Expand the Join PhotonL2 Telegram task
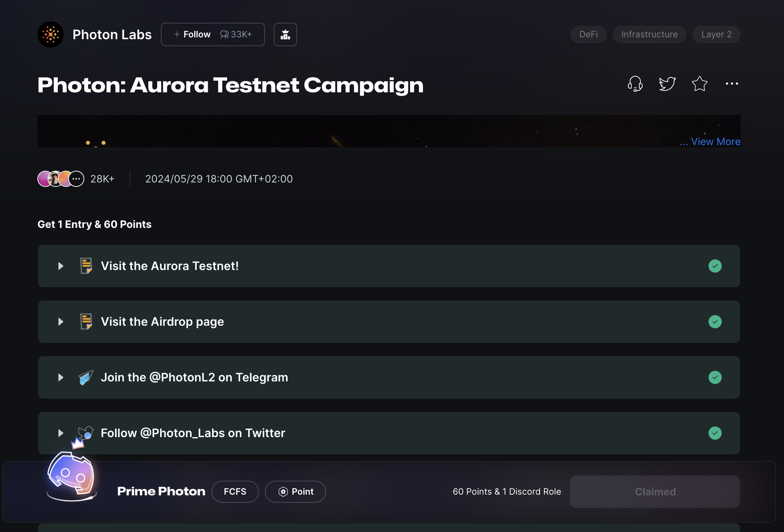Image resolution: width=784 pixels, height=532 pixels. (61, 377)
